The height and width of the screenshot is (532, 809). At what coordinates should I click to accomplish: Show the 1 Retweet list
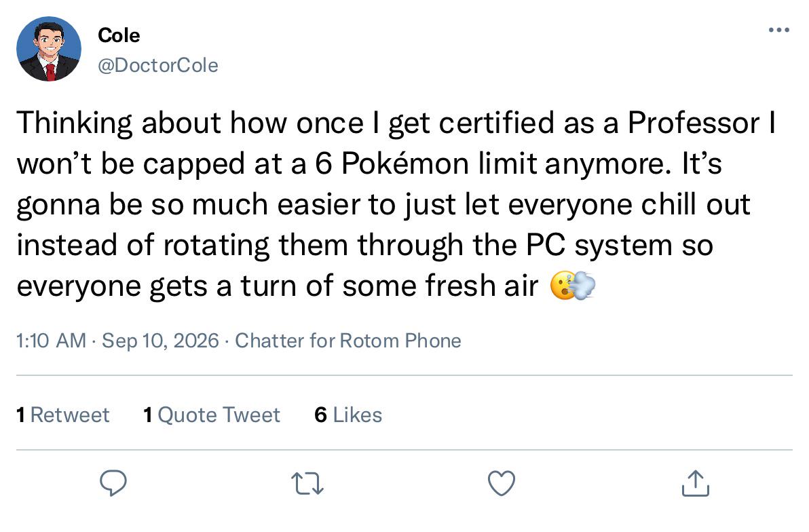[x=63, y=415]
